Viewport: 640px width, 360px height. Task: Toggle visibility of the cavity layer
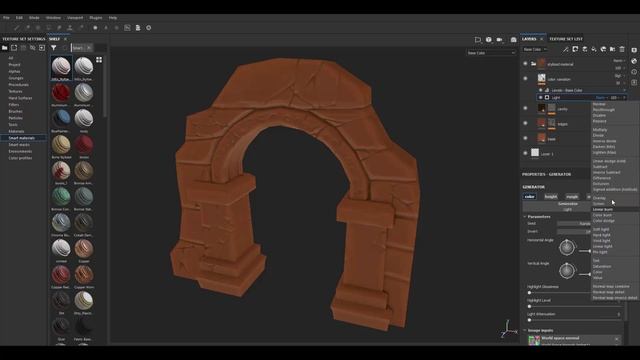(525, 108)
